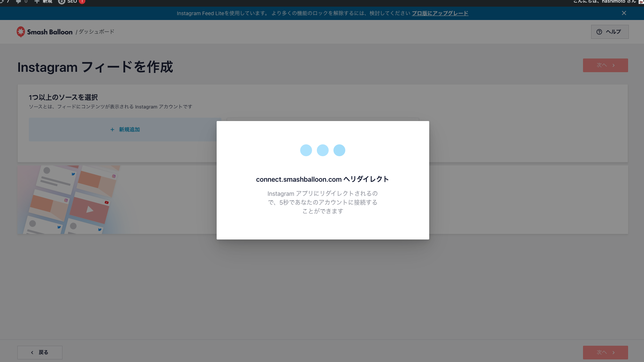Click the SEO notification badge
Viewport: 644px width, 362px height.
(82, 1)
